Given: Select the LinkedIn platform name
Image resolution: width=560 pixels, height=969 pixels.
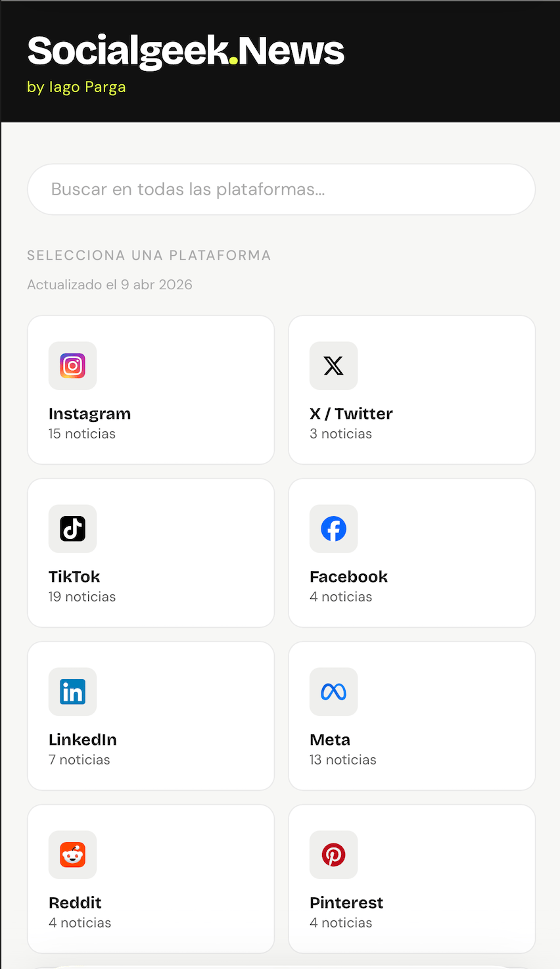Looking at the screenshot, I should (83, 740).
